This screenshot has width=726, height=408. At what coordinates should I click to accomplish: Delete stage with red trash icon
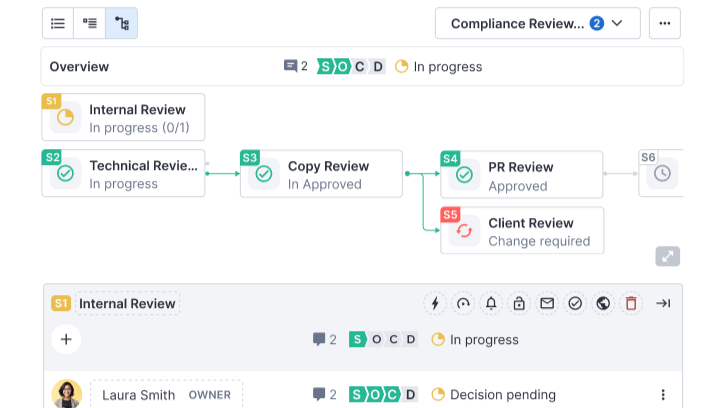pyautogui.click(x=631, y=304)
